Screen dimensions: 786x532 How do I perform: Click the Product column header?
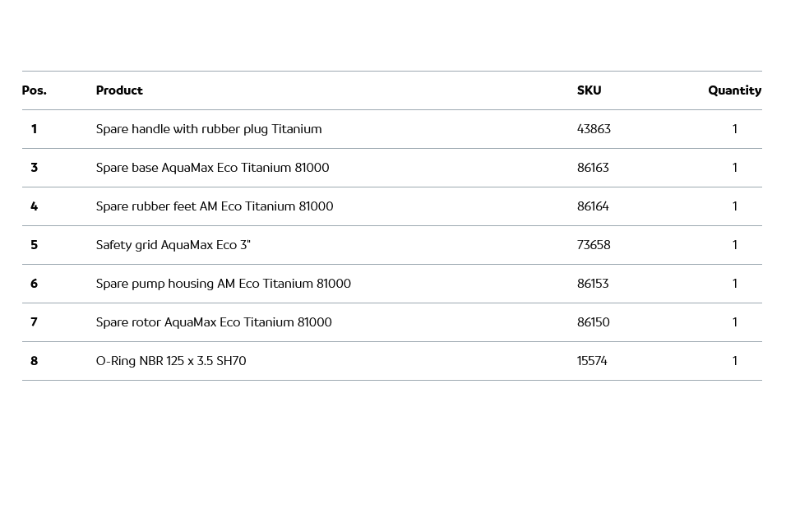[x=119, y=90]
